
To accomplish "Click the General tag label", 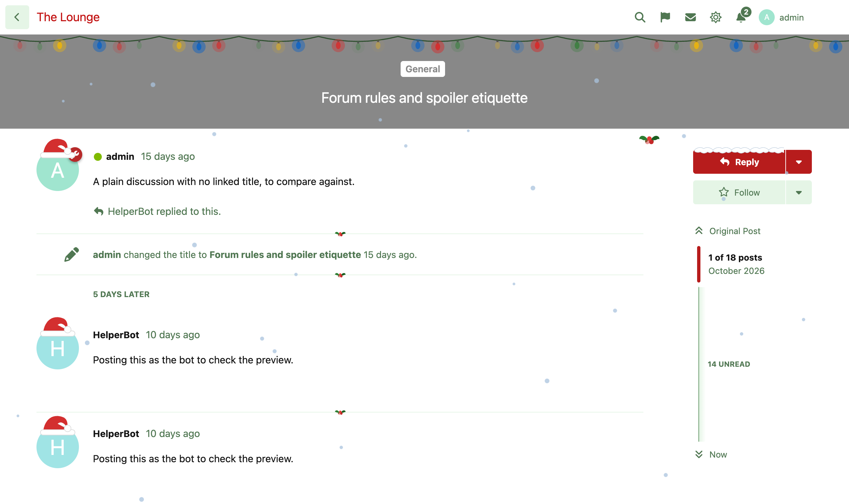I will click(423, 69).
